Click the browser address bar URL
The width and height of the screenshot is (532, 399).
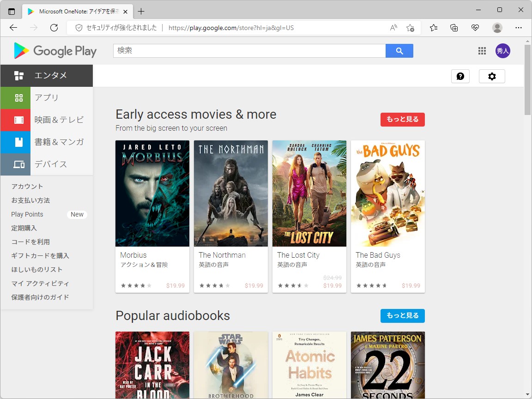pyautogui.click(x=231, y=28)
